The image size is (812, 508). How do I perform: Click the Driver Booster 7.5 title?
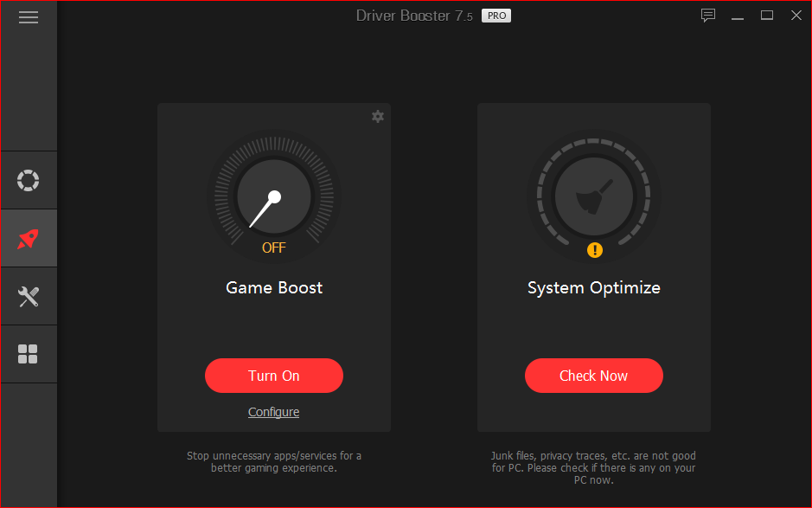pos(414,16)
